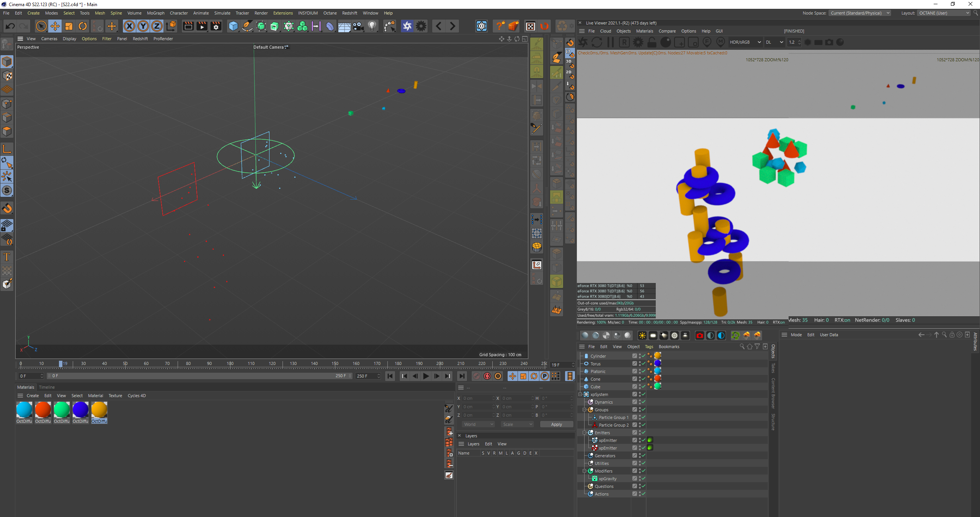Switch to the Timeline tab
This screenshot has height=517, width=980.
(x=47, y=387)
